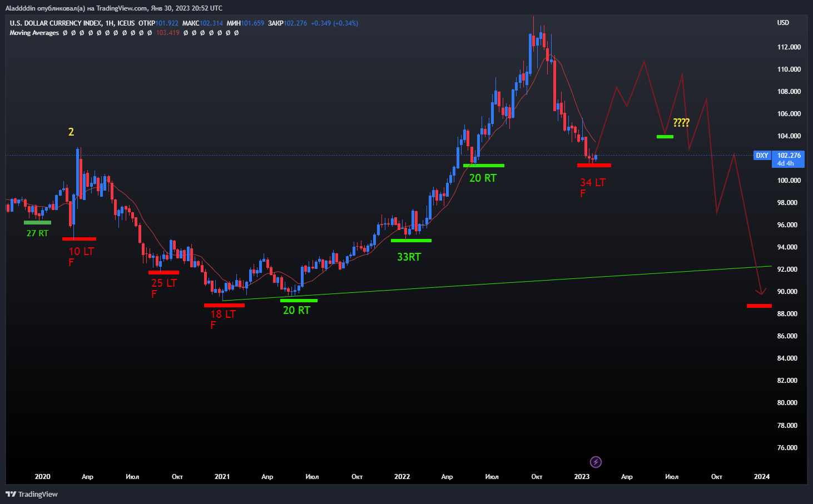
Task: Select the ОТКР 101.922 open value
Action: point(158,23)
